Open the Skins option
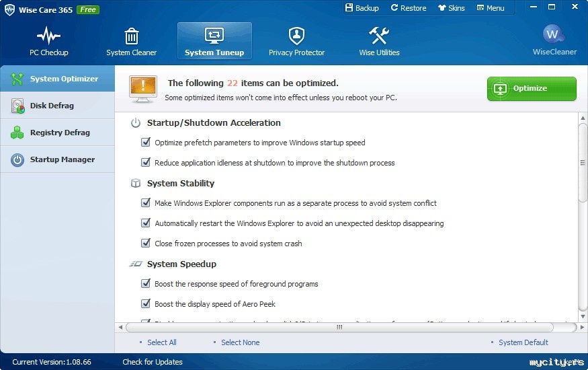588x370 pixels. [452, 8]
